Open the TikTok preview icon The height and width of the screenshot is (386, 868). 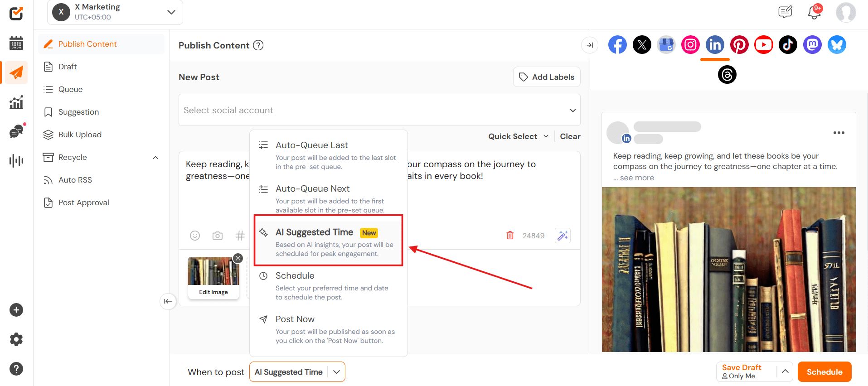click(788, 45)
